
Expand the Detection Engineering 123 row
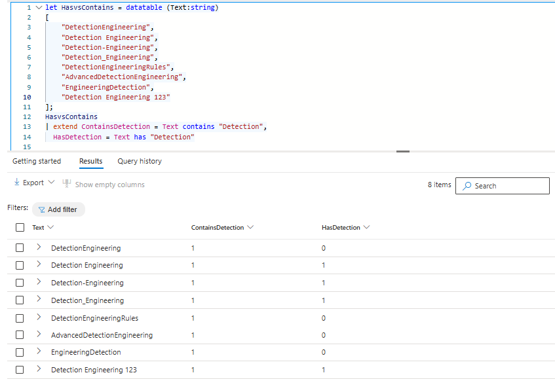[x=39, y=369]
